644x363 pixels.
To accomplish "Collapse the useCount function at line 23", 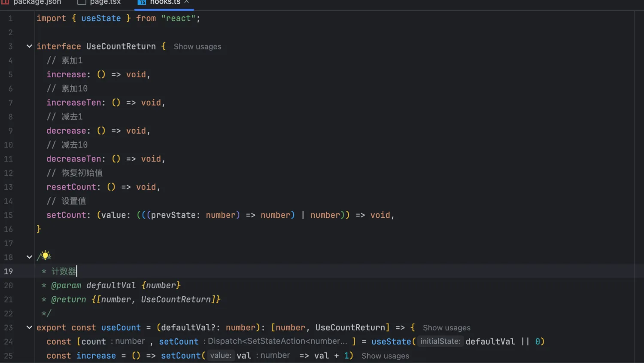I will click(29, 327).
